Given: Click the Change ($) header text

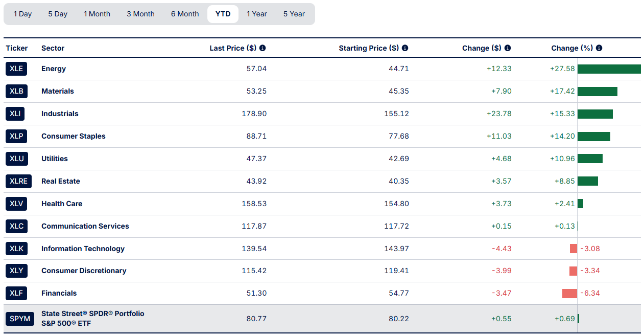Looking at the screenshot, I should (482, 48).
